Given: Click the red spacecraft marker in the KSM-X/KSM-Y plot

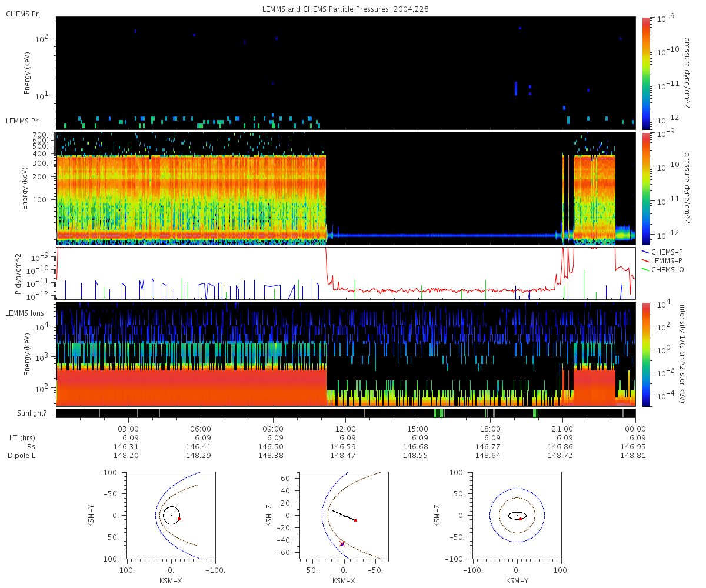Looking at the screenshot, I should pos(179,519).
